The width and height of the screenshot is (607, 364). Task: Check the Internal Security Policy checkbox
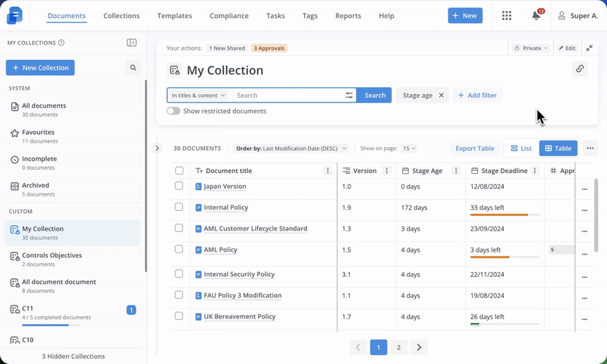click(179, 274)
